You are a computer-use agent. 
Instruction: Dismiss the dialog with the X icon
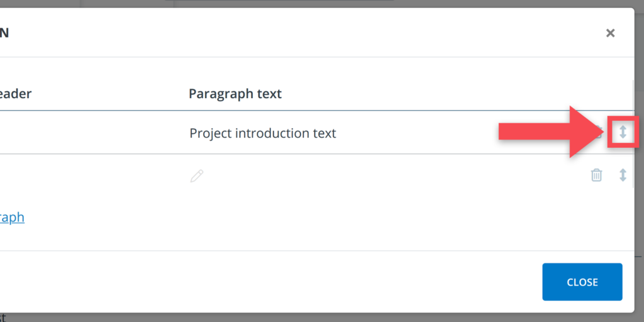click(610, 33)
